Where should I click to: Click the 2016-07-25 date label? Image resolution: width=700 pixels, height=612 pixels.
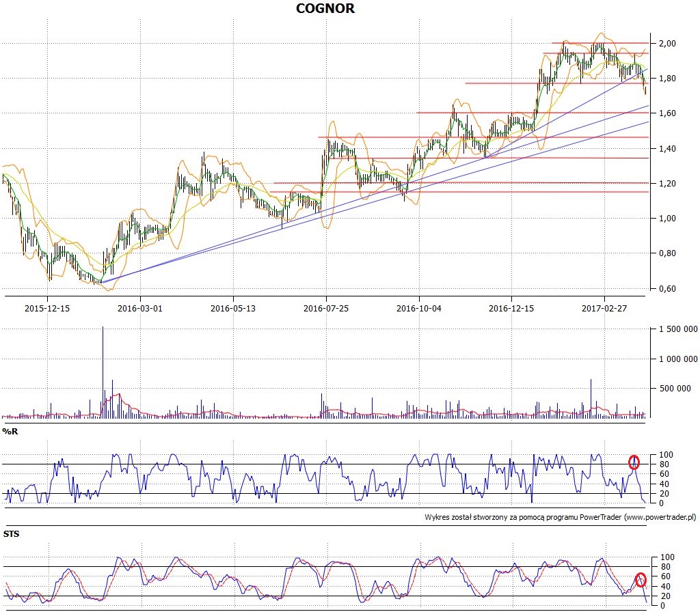[x=326, y=308]
